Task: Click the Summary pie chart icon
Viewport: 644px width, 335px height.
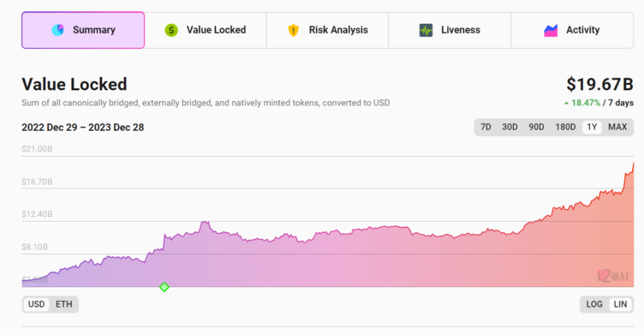Action: [x=58, y=30]
